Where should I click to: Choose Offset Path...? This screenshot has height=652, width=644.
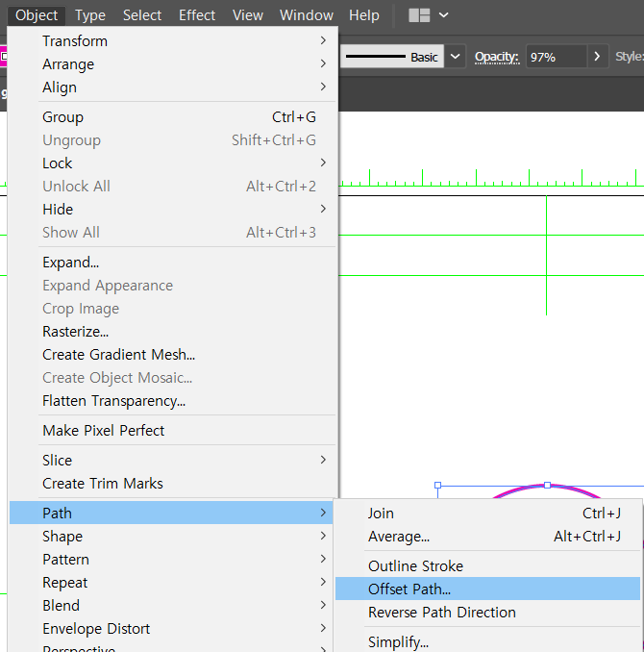(x=487, y=589)
